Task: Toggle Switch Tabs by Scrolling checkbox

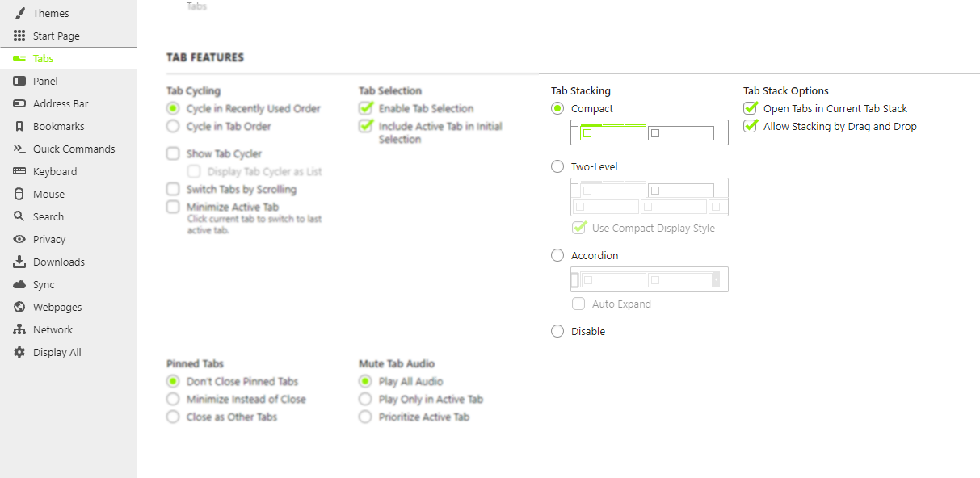Action: (x=173, y=189)
